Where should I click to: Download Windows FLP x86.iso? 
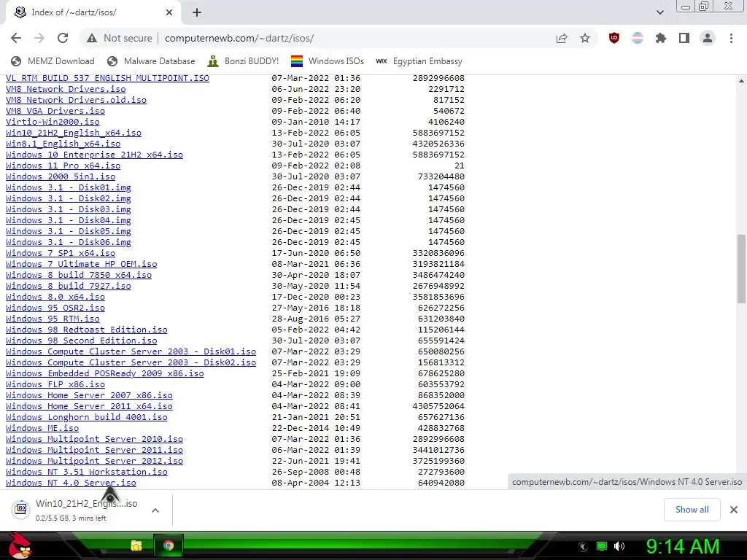point(55,385)
